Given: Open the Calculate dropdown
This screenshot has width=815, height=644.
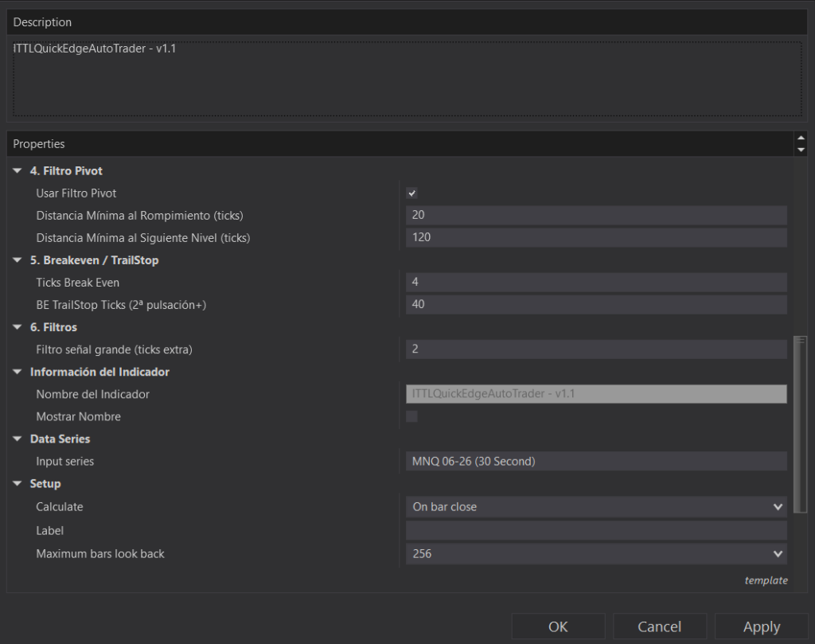Looking at the screenshot, I should 595,506.
